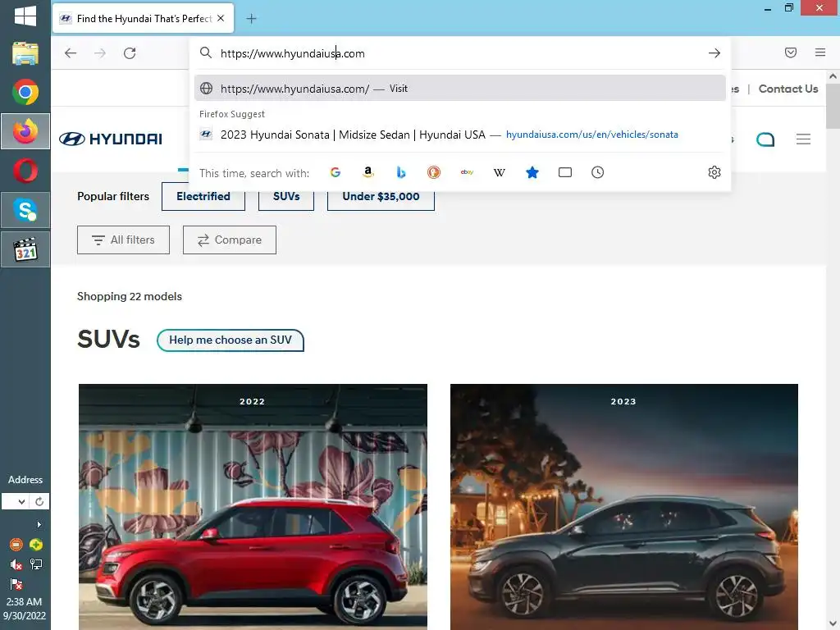
Task: Click the taskbar Address refresh button
Action: (x=39, y=502)
